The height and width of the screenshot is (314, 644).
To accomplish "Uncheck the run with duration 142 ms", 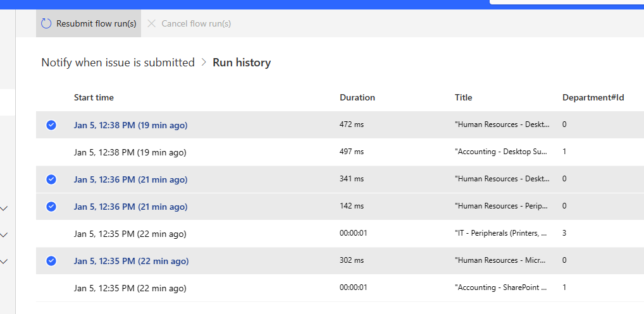I will 51,207.
